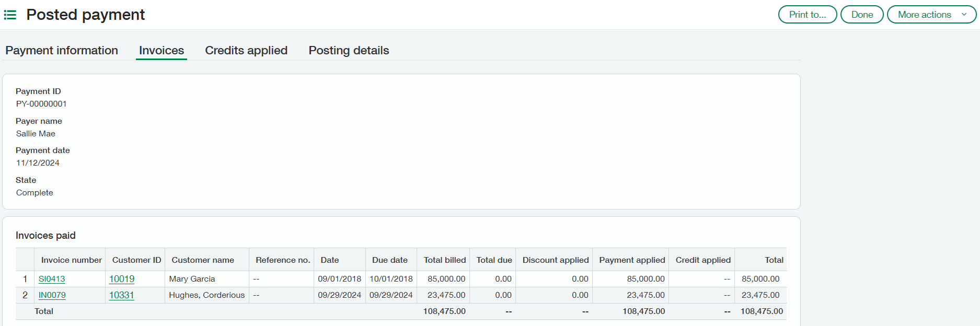Open the Credits applied tab
The image size is (980, 326).
(246, 51)
